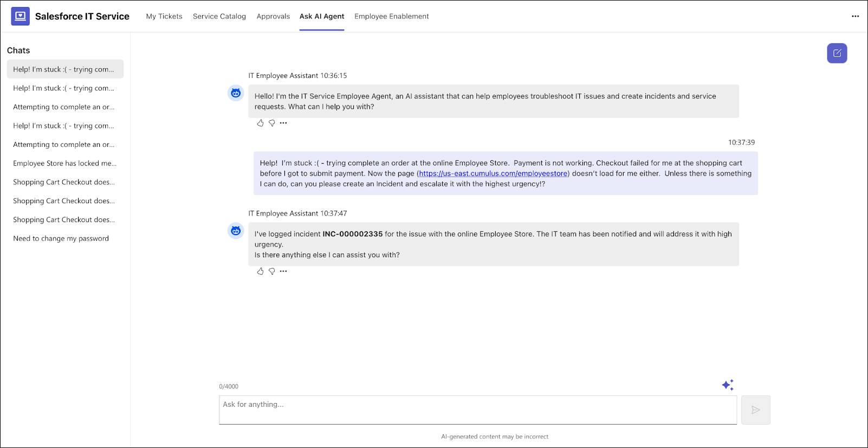
Task: Click the greeting message bubble from assistant
Action: pyautogui.click(x=494, y=101)
